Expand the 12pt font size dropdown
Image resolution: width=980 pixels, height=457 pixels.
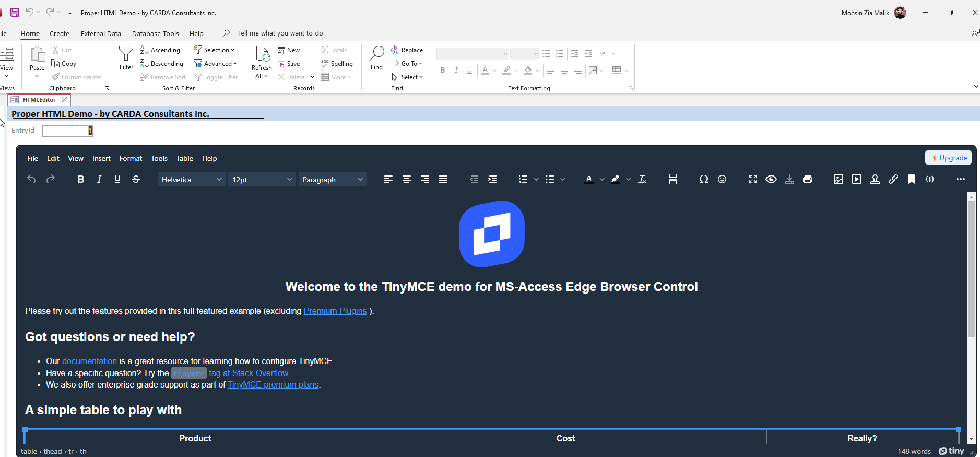[262, 179]
